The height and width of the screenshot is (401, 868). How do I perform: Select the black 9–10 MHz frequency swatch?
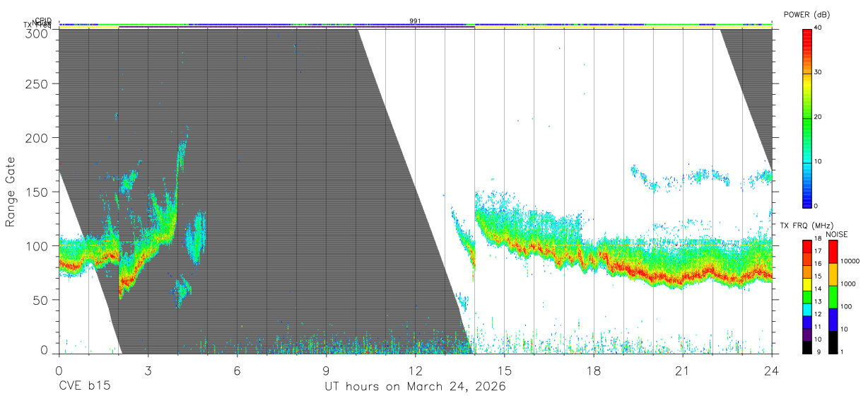807,347
